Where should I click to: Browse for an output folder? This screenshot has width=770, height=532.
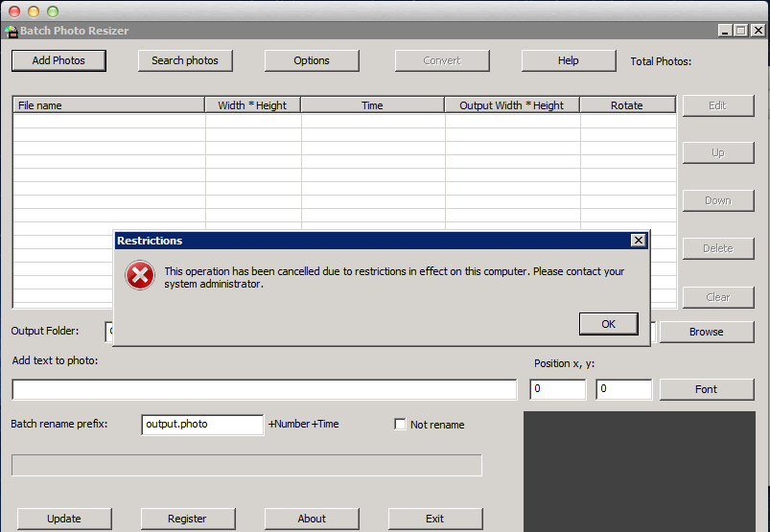click(706, 332)
